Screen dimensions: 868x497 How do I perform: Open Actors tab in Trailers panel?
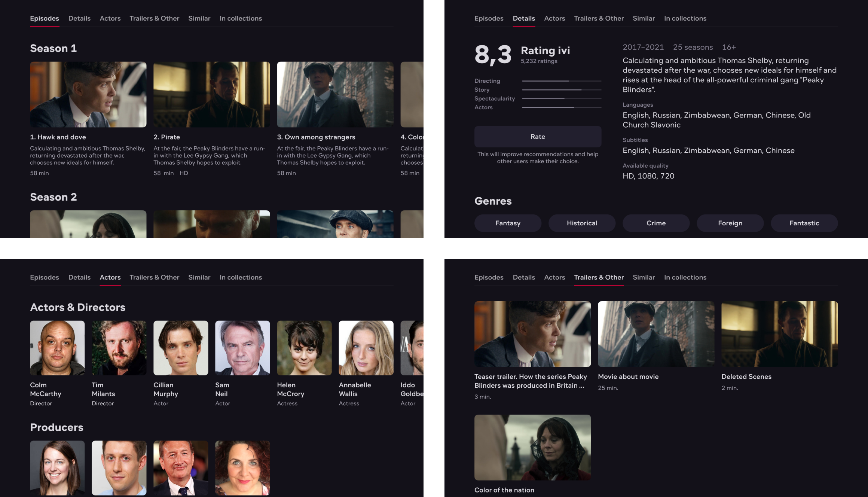coord(554,277)
